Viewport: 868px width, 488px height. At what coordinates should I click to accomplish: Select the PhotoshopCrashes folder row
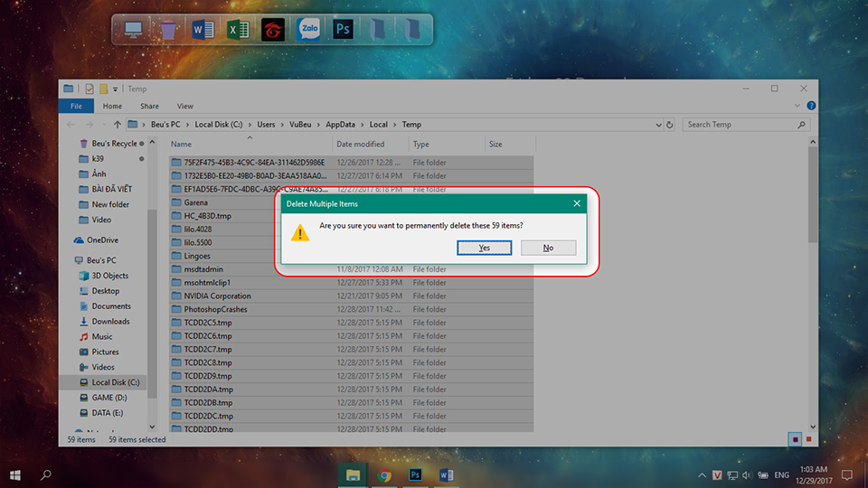tap(351, 309)
